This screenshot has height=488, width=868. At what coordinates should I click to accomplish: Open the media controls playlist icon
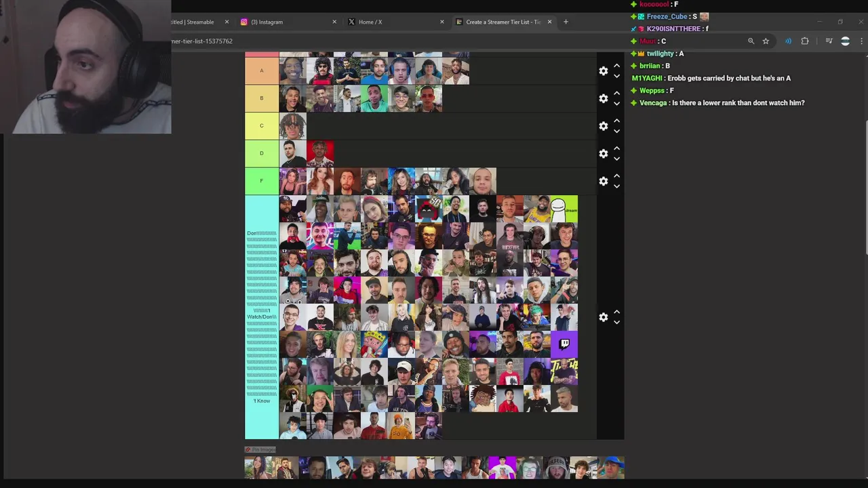point(829,41)
